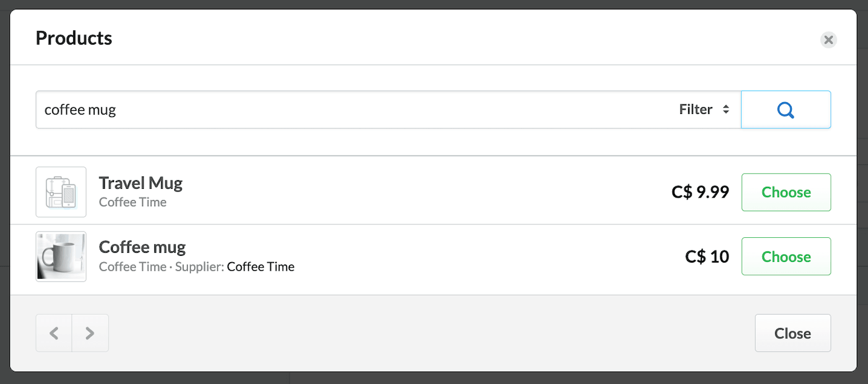The image size is (868, 384).
Task: Select the Travel Mug product title
Action: [141, 183]
